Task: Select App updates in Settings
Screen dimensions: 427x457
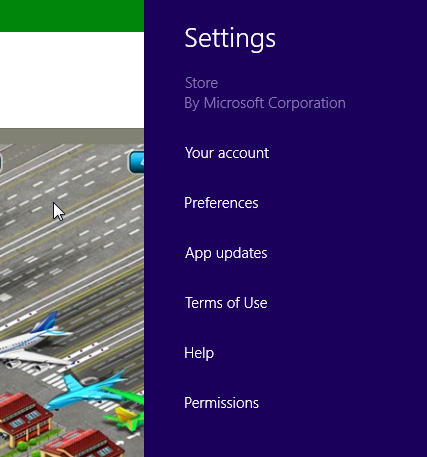Action: click(x=226, y=253)
